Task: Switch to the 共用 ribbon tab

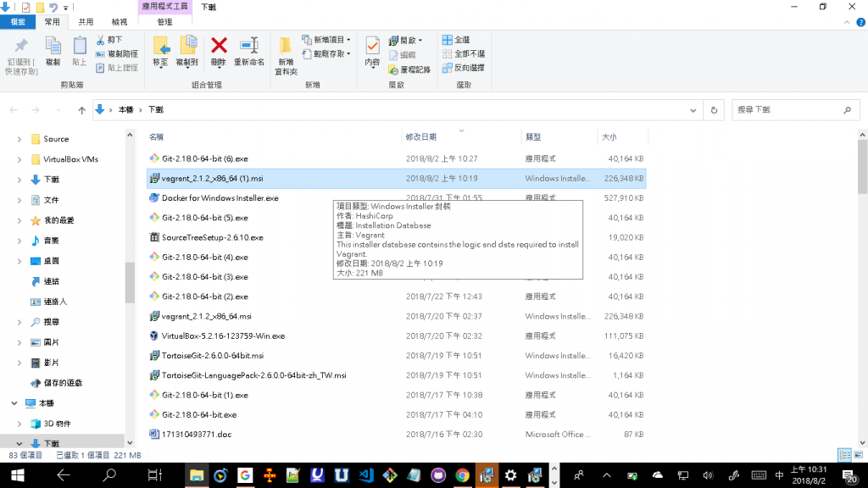Action: [86, 22]
